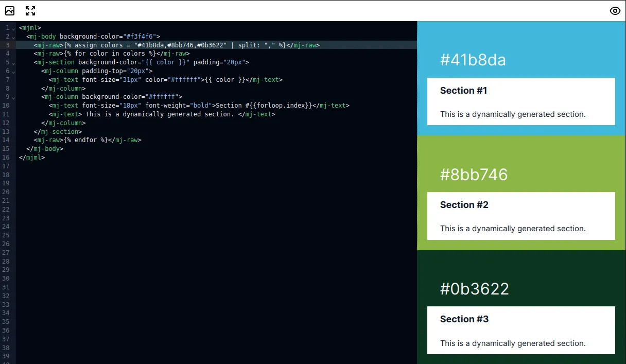Click the "Section #1" title in preview

pos(463,91)
